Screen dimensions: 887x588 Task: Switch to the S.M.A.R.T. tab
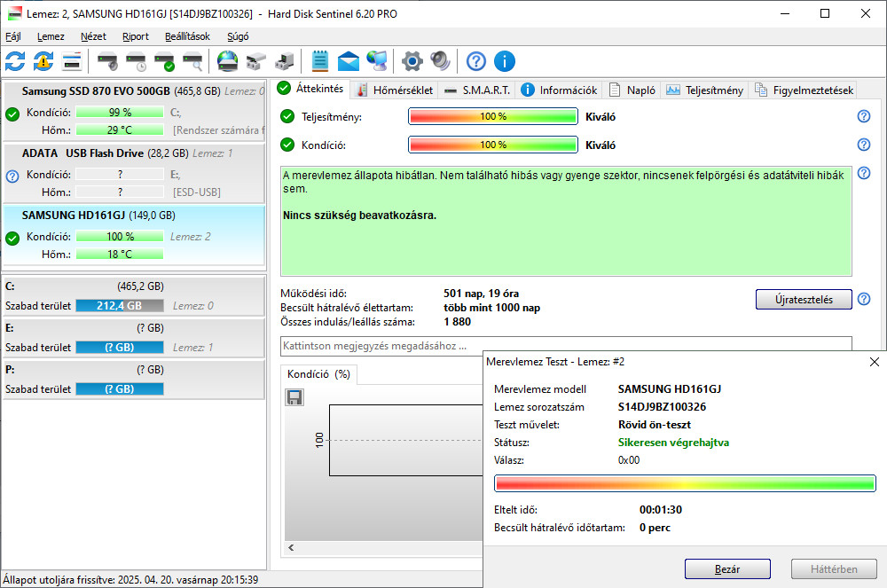tap(477, 90)
